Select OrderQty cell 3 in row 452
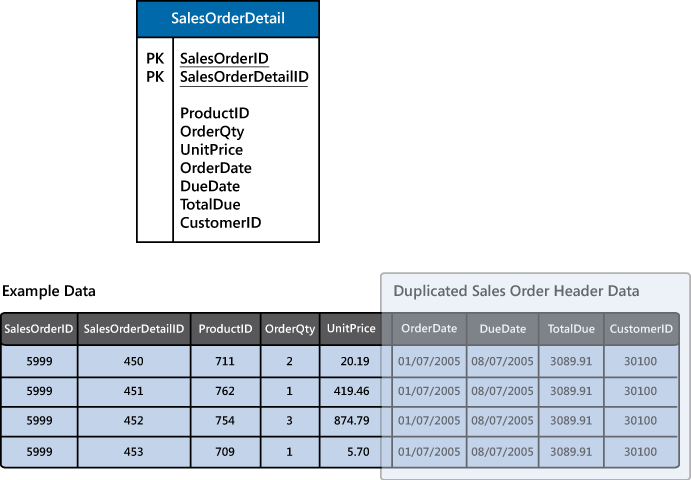This screenshot has height=480, width=691. point(290,421)
